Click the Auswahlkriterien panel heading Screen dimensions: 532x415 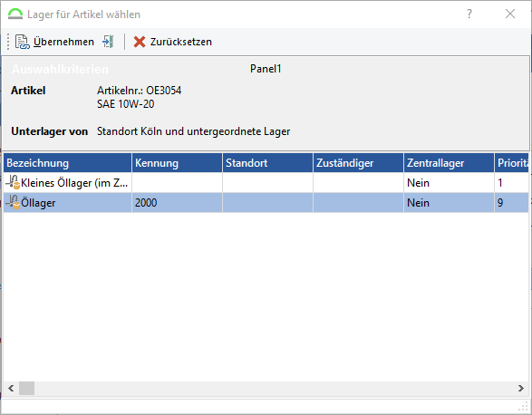[x=60, y=69]
